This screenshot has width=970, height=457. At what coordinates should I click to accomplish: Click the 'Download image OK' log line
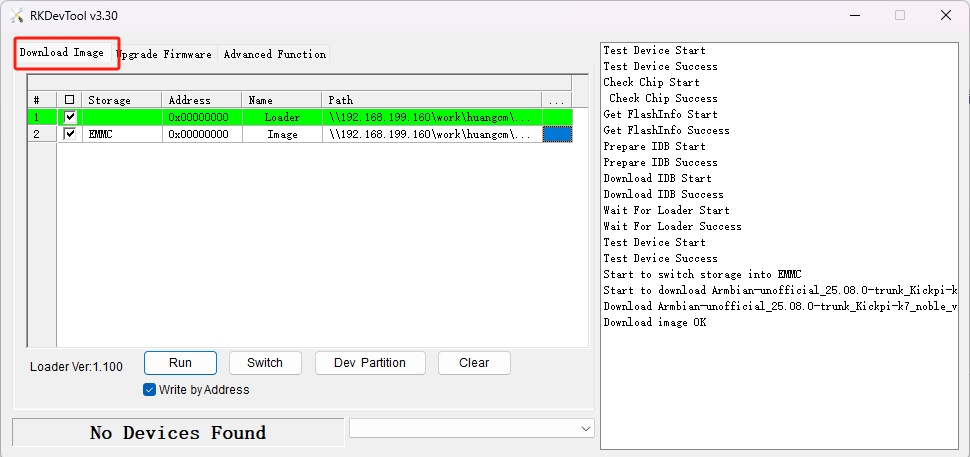[x=655, y=322]
